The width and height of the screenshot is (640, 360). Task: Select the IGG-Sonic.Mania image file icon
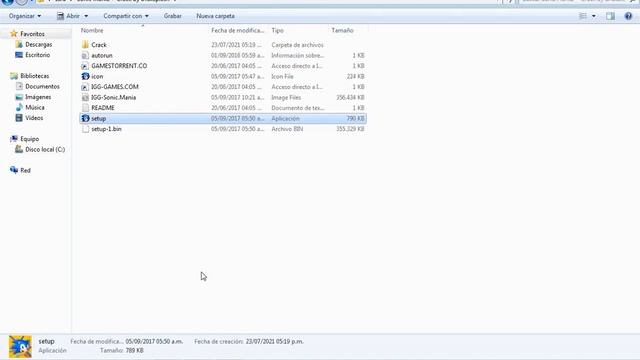point(85,98)
